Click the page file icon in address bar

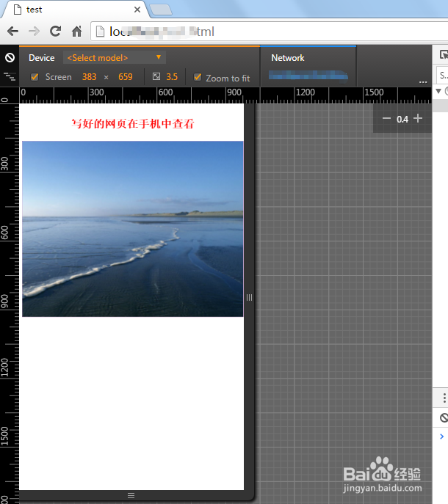pos(100,32)
